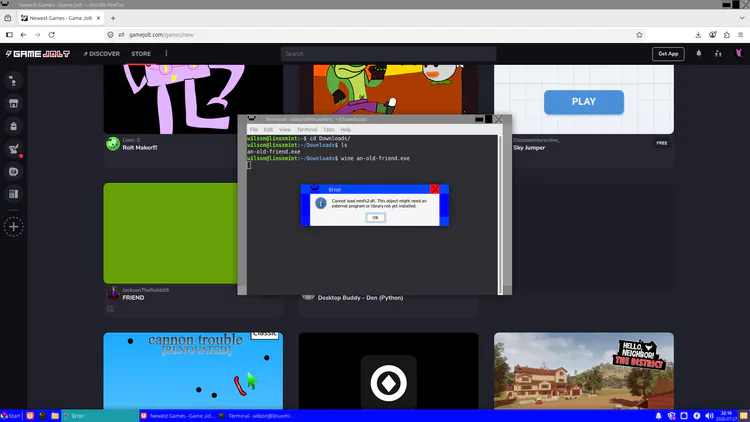This screenshot has height=422, width=750.
Task: Click the Firefox forward arrow
Action: [x=37, y=35]
